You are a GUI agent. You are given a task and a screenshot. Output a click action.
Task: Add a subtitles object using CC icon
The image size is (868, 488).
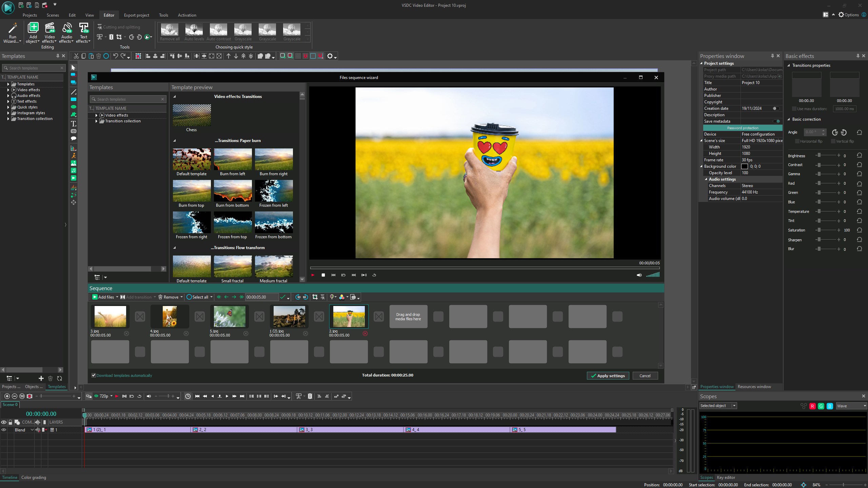coord(74,131)
